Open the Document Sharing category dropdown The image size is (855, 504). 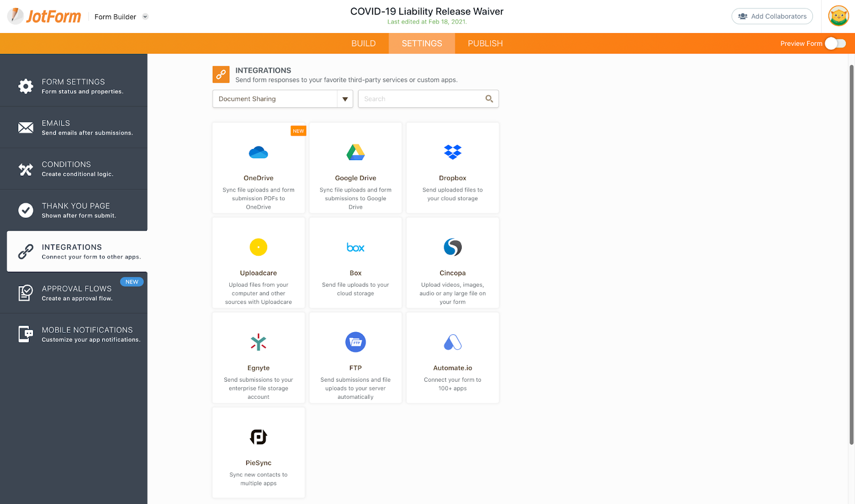click(x=283, y=99)
